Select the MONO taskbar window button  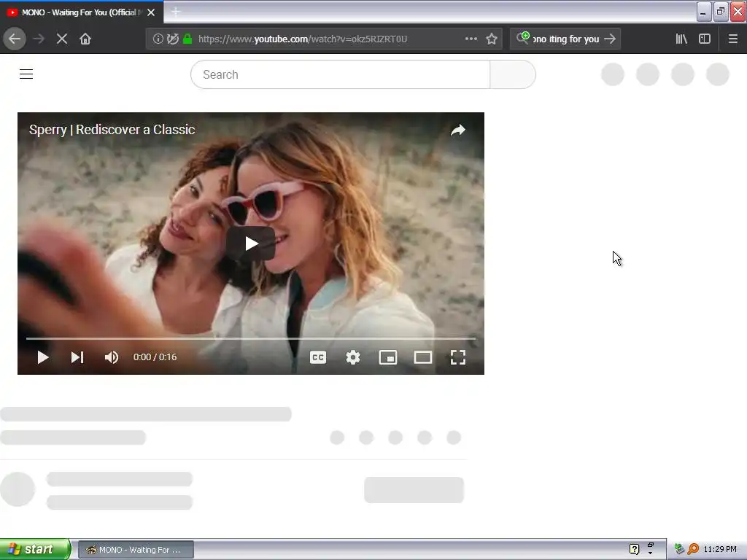(136, 550)
